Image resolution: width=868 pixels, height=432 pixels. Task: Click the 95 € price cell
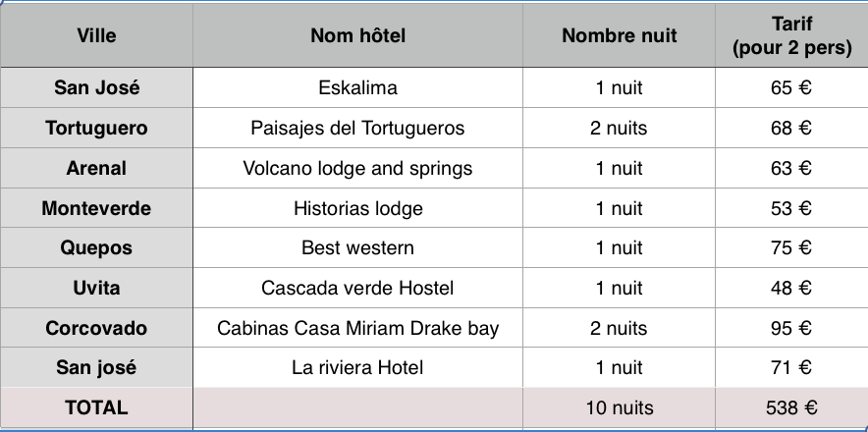tap(791, 328)
